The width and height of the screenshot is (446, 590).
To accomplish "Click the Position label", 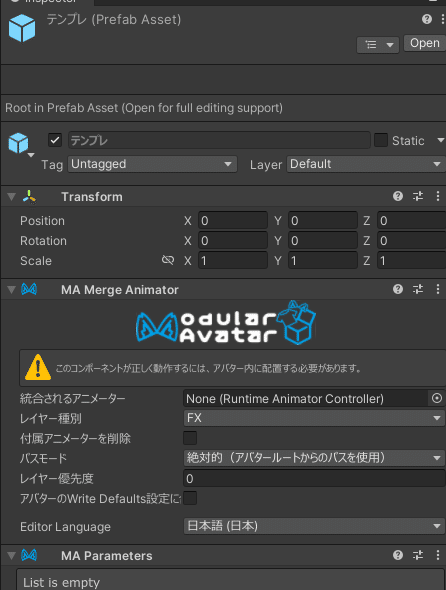I will coord(42,221).
